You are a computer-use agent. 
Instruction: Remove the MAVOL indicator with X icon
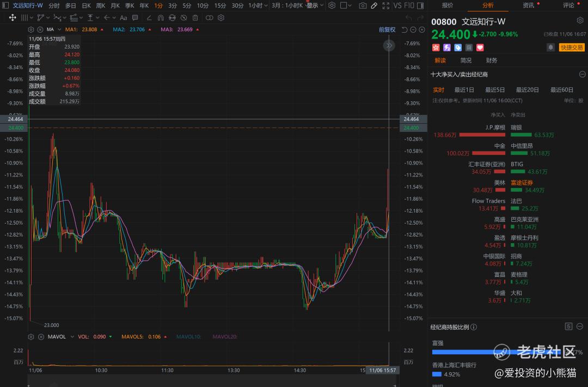pyautogui.click(x=41, y=337)
